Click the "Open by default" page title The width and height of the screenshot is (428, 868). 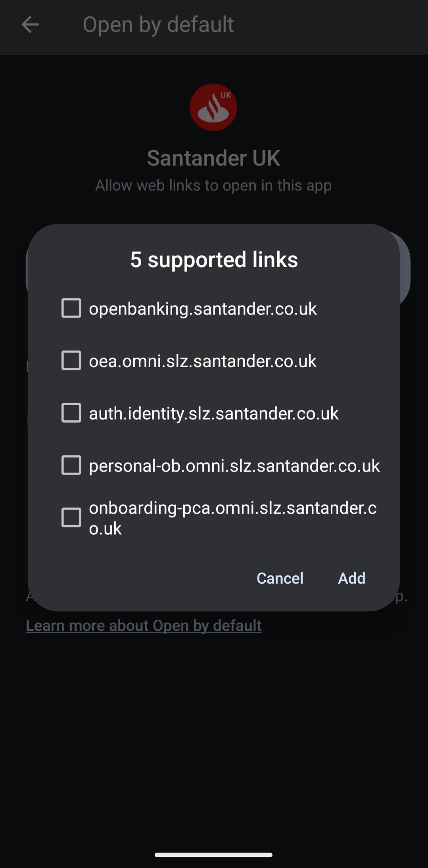tap(158, 25)
